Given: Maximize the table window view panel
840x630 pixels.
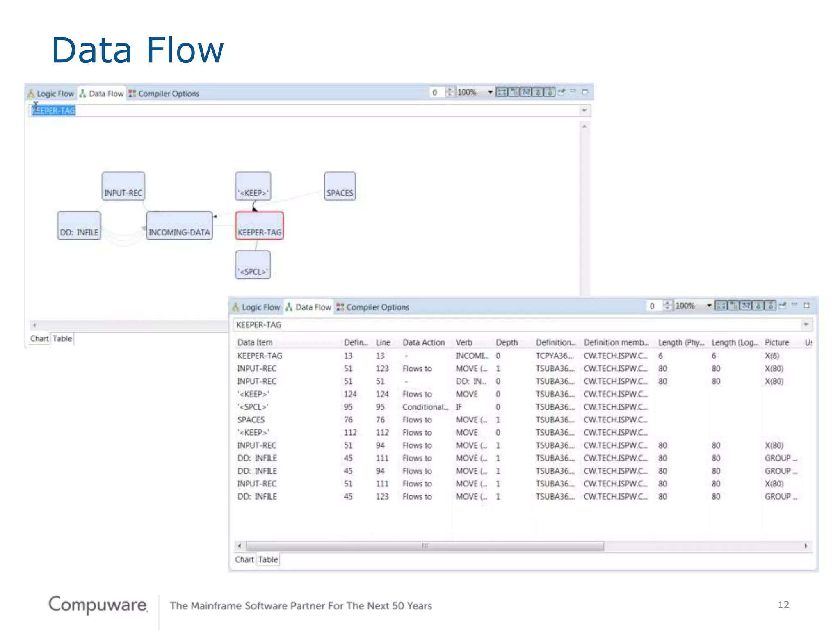Looking at the screenshot, I should [806, 306].
